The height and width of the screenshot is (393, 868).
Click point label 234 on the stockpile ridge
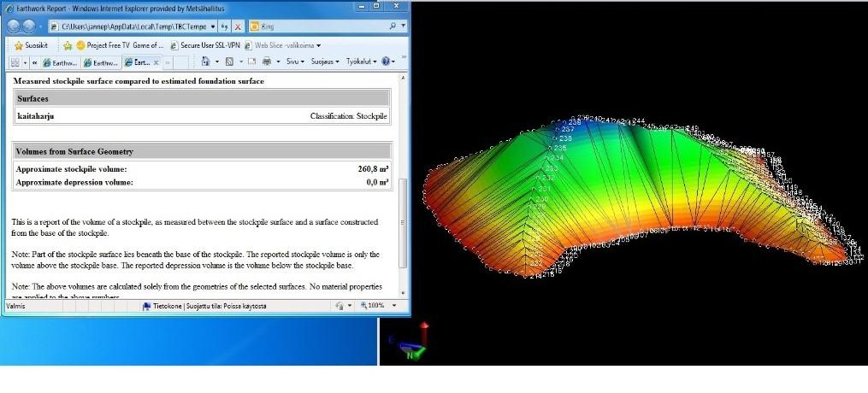pyautogui.click(x=558, y=157)
